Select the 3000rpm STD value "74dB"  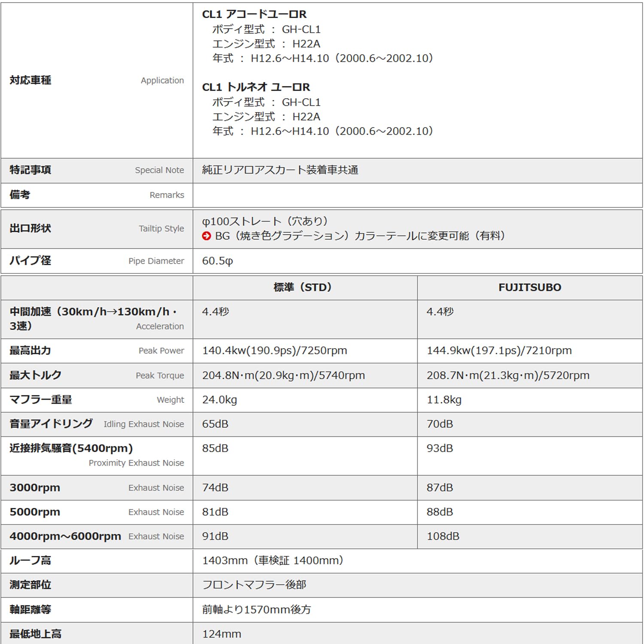click(x=216, y=488)
